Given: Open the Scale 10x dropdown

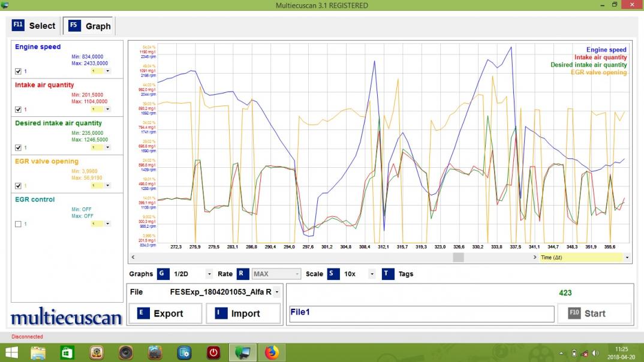Looking at the screenshot, I should [372, 274].
